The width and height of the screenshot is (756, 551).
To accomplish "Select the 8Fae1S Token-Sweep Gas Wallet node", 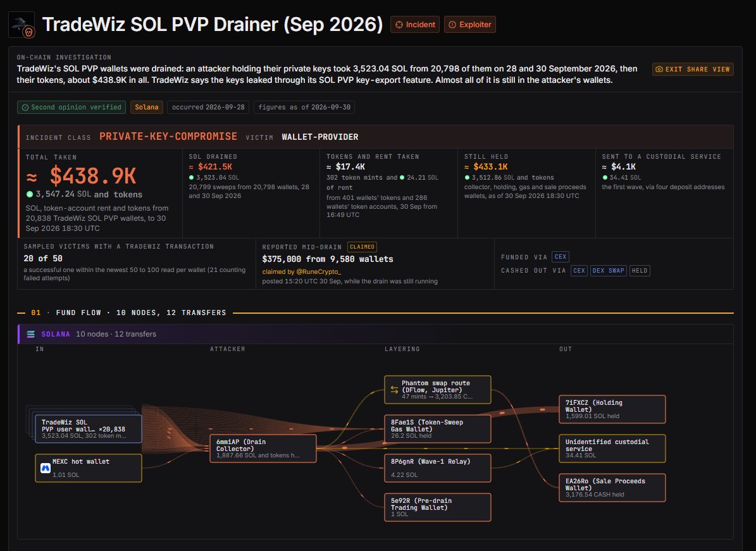I will 438,428.
